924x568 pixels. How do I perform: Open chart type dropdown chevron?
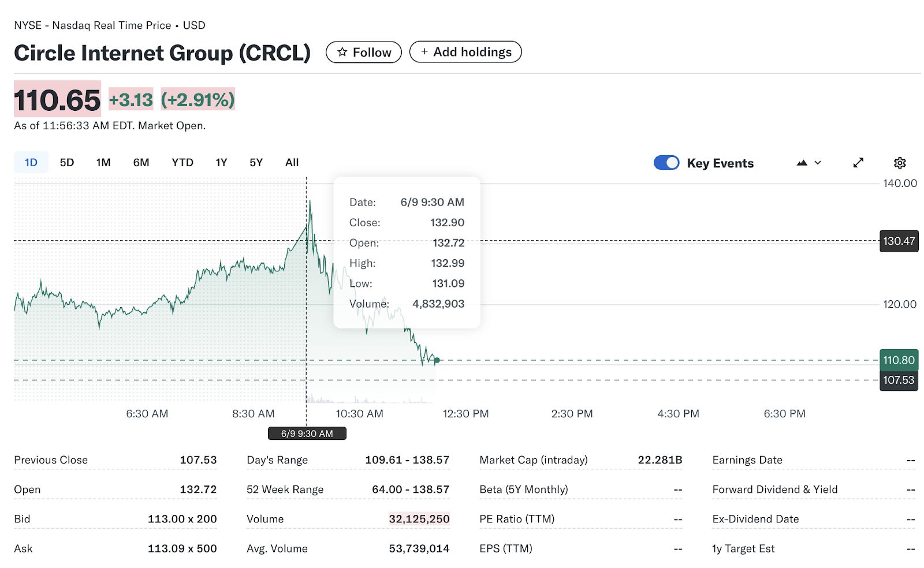point(818,163)
